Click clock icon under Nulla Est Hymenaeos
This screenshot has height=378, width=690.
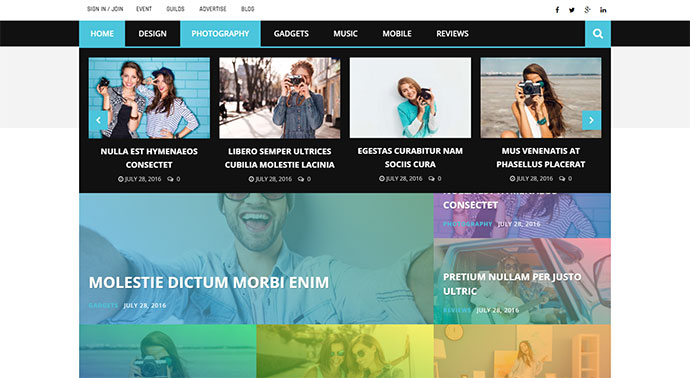[121, 179]
